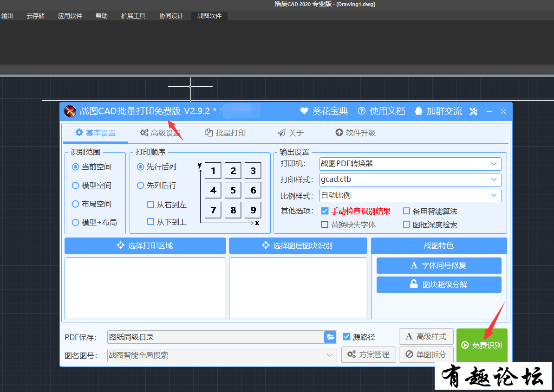Uncheck the 源路径 checkbox
Viewport: 554px width, 392px height.
[x=346, y=337]
